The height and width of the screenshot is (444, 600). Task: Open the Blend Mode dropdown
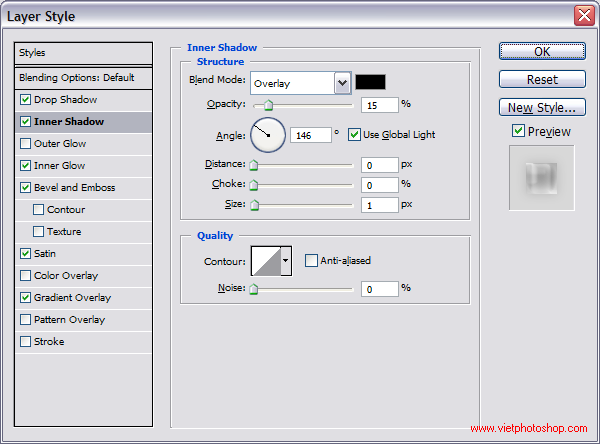coord(342,83)
